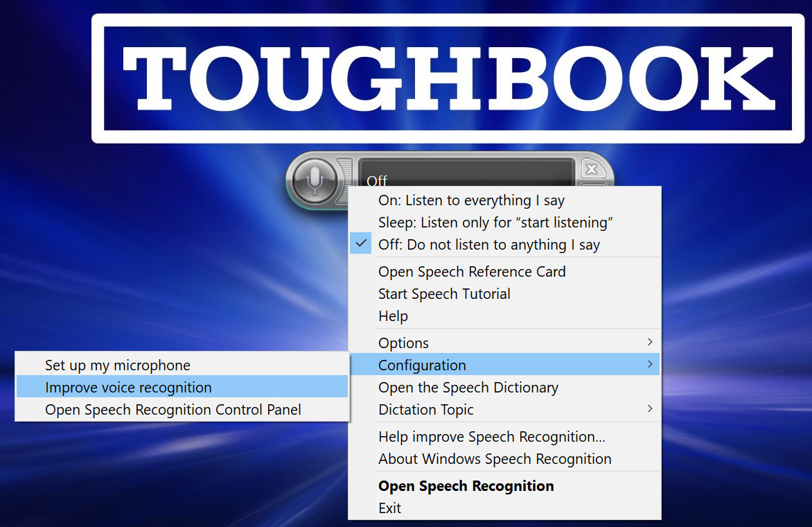This screenshot has height=527, width=812.
Task: Open the Speech Dictionary
Action: click(504, 388)
